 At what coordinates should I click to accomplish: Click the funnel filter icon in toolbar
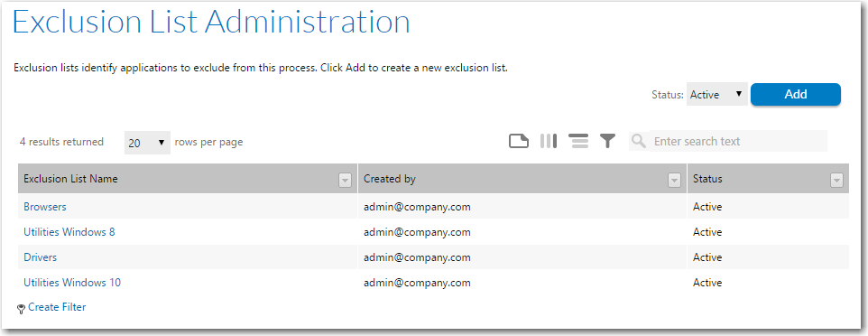click(x=608, y=142)
